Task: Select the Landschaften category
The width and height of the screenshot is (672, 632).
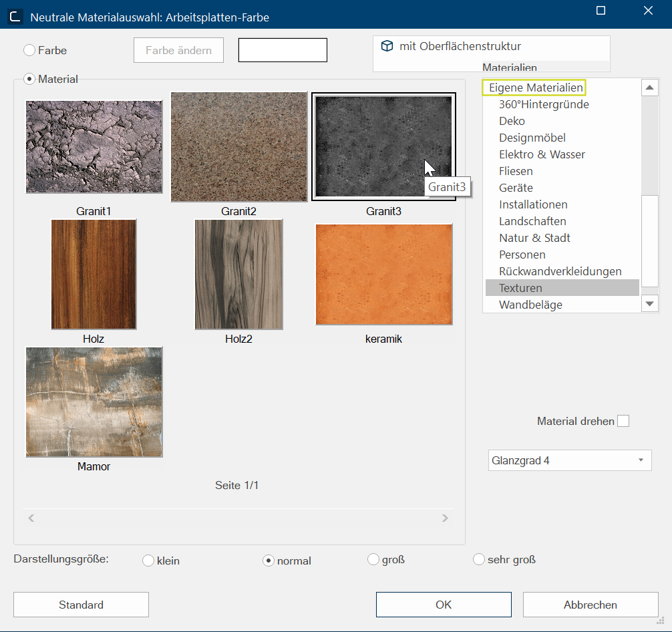Action: pyautogui.click(x=532, y=221)
